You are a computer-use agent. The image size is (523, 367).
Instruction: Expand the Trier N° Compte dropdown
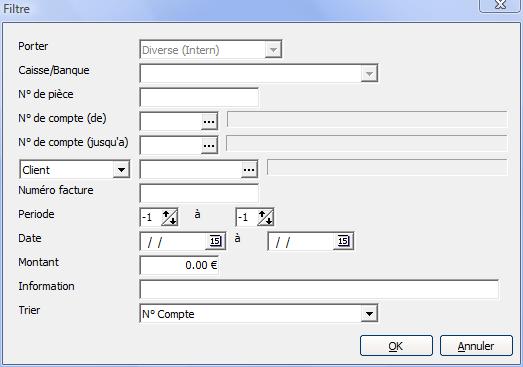click(x=369, y=314)
